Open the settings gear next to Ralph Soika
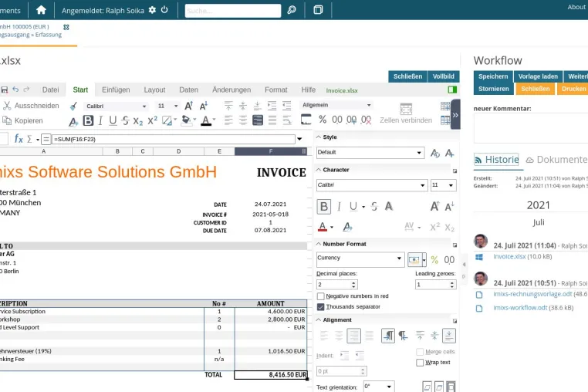The image size is (588, 392). [x=152, y=10]
